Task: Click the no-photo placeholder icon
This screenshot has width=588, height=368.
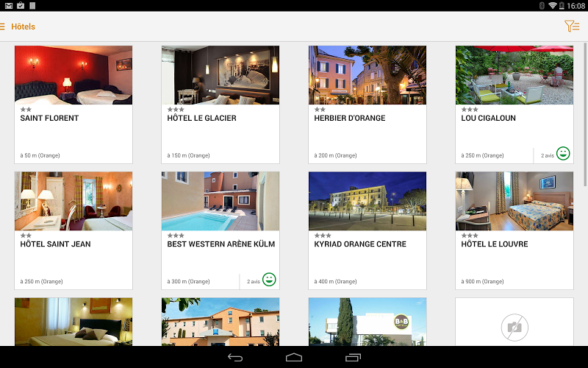Action: pyautogui.click(x=514, y=328)
